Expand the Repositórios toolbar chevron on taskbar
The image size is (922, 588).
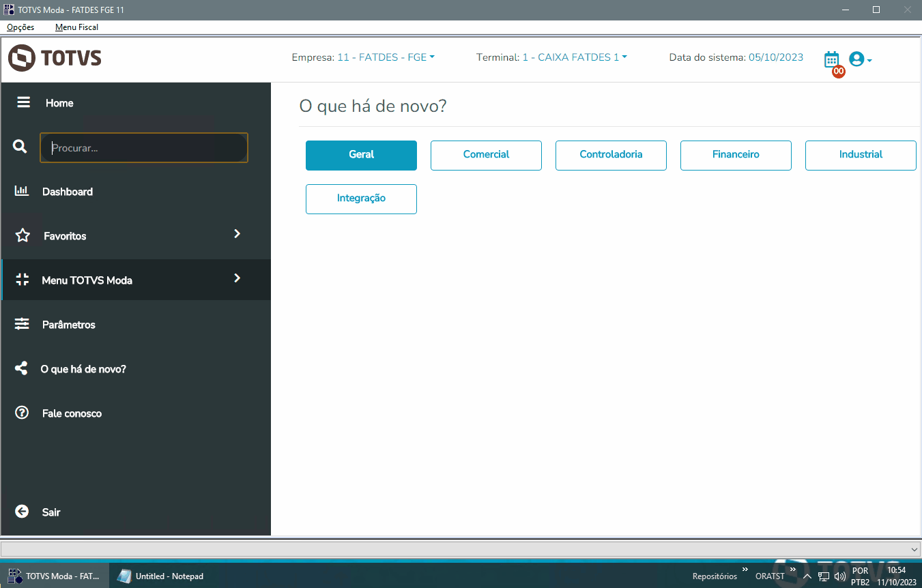point(745,569)
